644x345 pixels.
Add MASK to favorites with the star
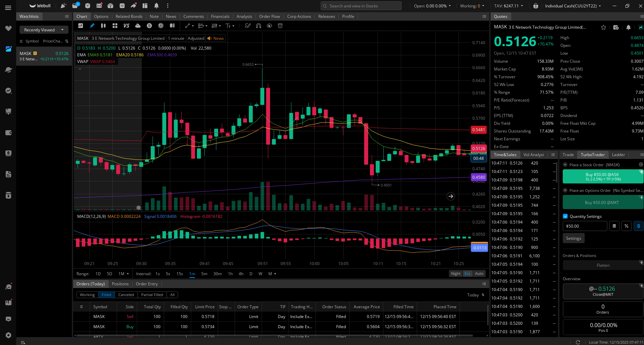(604, 27)
